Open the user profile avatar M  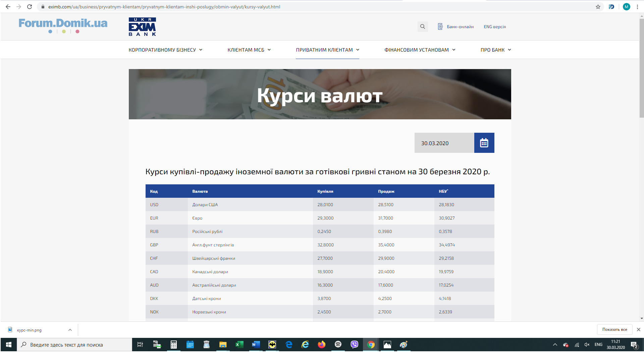click(626, 7)
